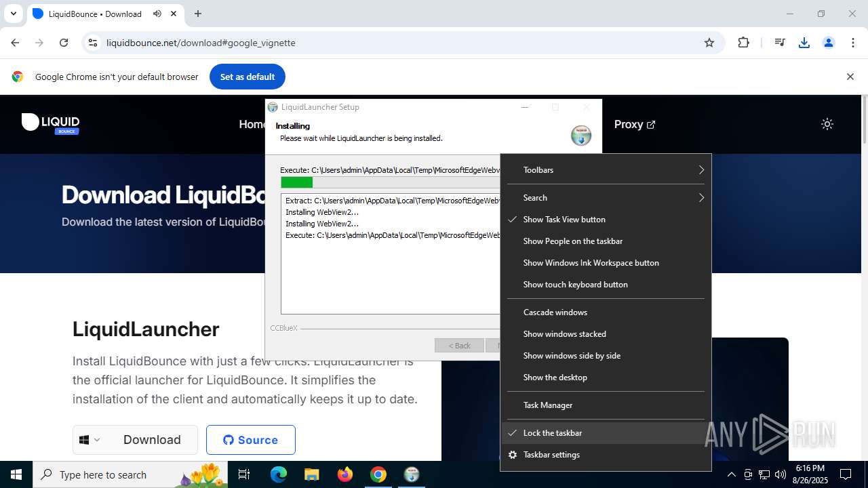868x488 pixels.
Task: Open Task View from the taskbar
Action: (244, 474)
